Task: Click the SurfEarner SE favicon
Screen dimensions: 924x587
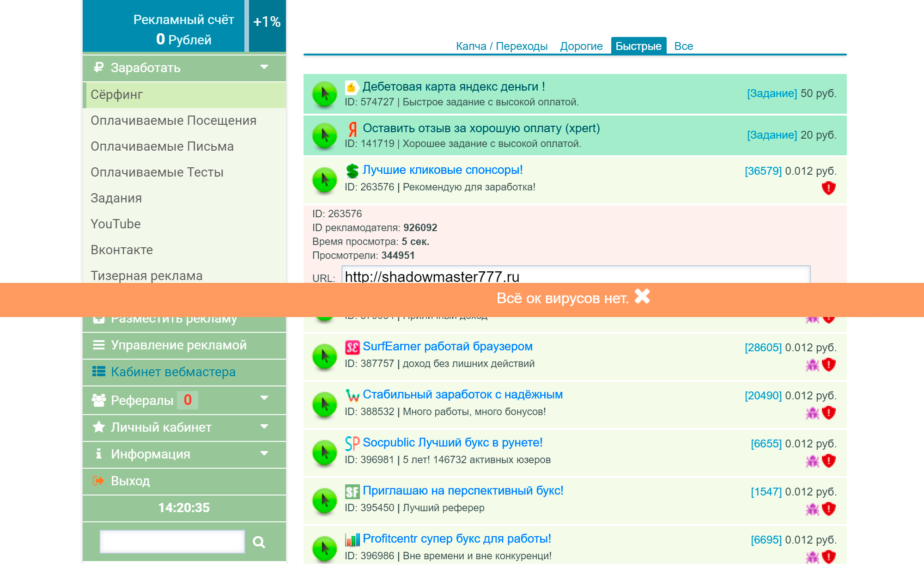Action: click(353, 347)
